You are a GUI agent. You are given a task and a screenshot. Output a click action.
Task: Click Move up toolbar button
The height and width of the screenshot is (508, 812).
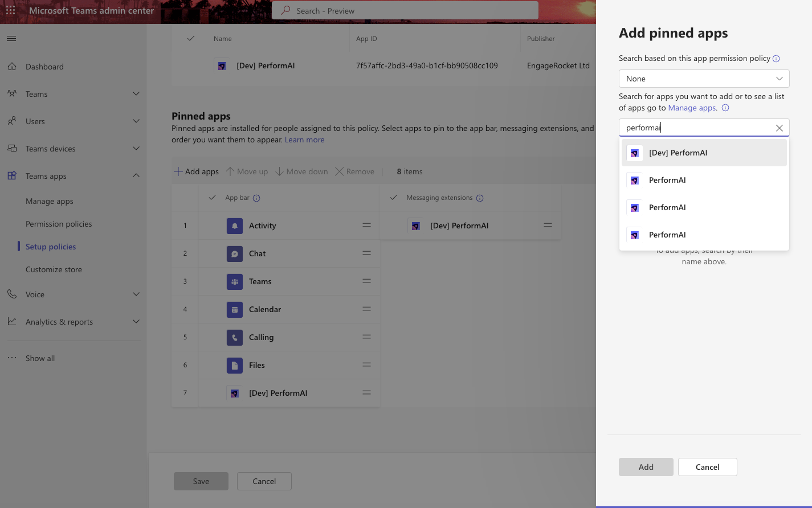247,171
